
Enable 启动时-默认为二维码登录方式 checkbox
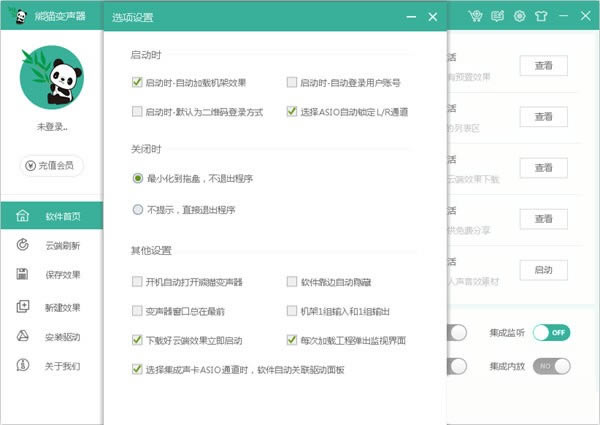point(137,111)
